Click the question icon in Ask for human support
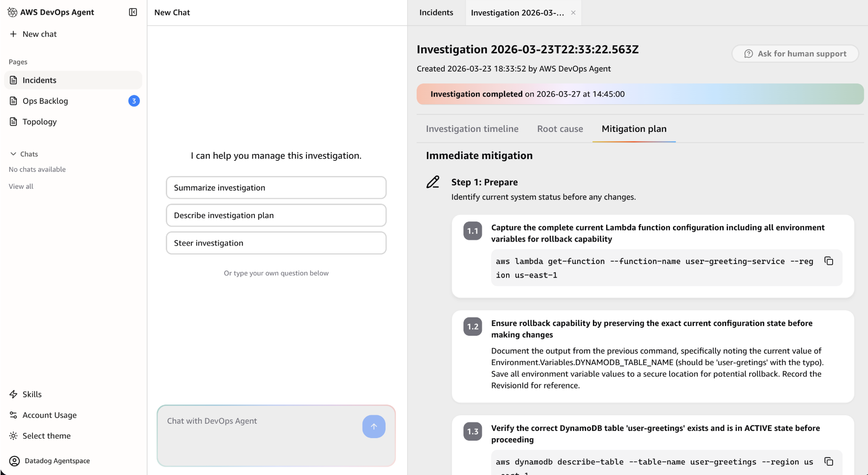868x475 pixels. 749,54
